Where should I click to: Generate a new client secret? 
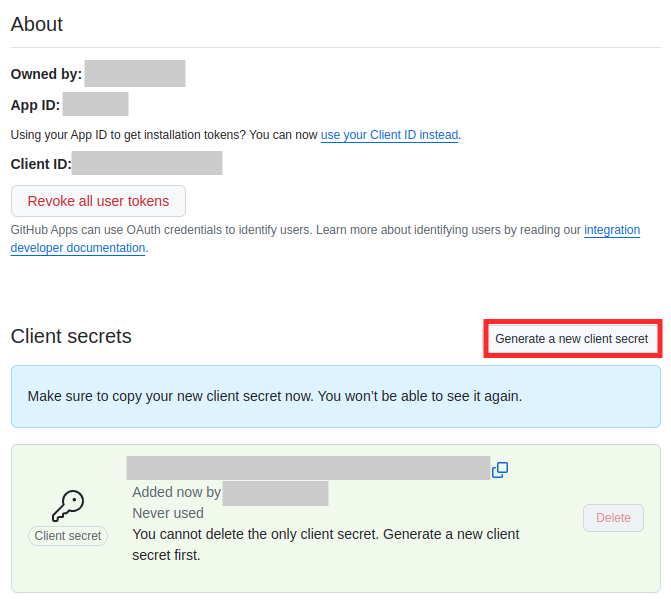[572, 339]
